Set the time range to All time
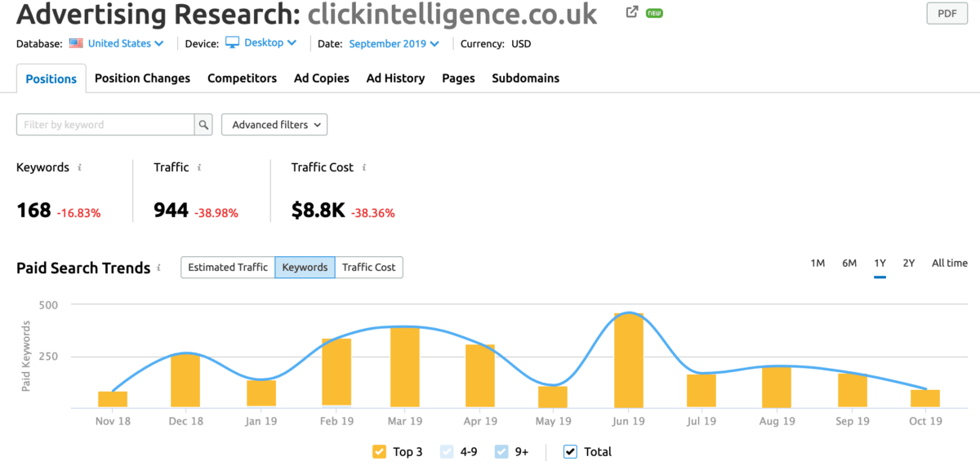The height and width of the screenshot is (470, 980). pos(949,263)
